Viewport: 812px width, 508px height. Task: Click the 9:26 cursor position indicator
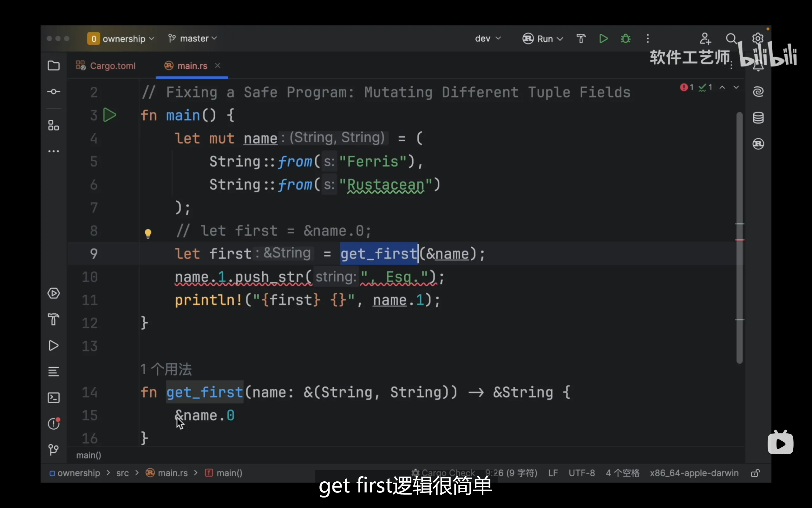[511, 473]
